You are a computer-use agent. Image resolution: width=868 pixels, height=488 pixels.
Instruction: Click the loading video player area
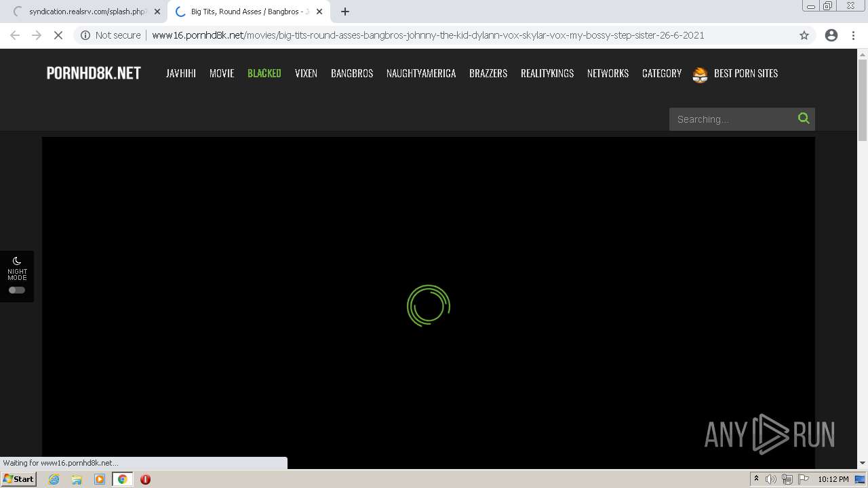429,302
